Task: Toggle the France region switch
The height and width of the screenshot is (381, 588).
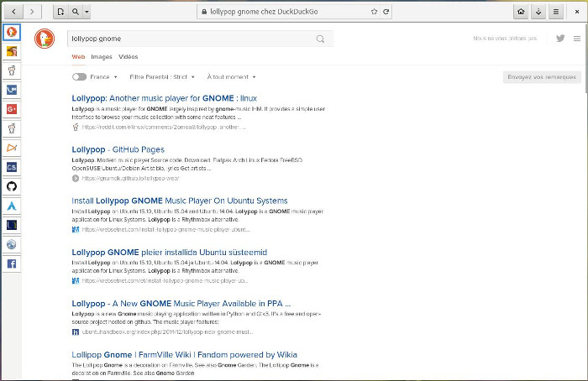Action: click(x=79, y=76)
